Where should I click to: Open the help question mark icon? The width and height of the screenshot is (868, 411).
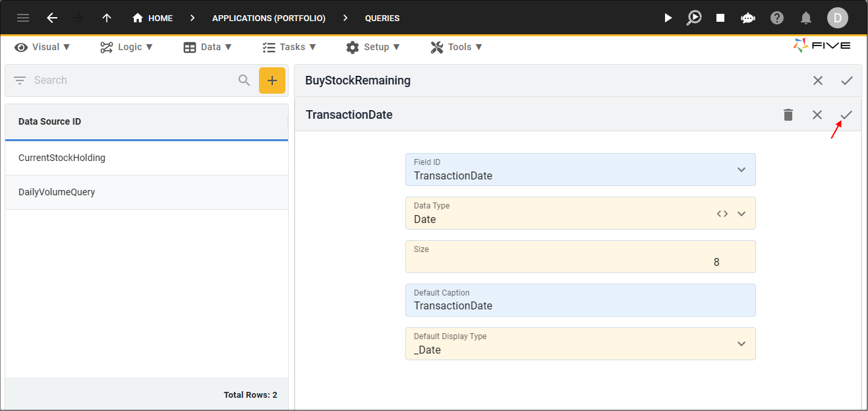[777, 18]
